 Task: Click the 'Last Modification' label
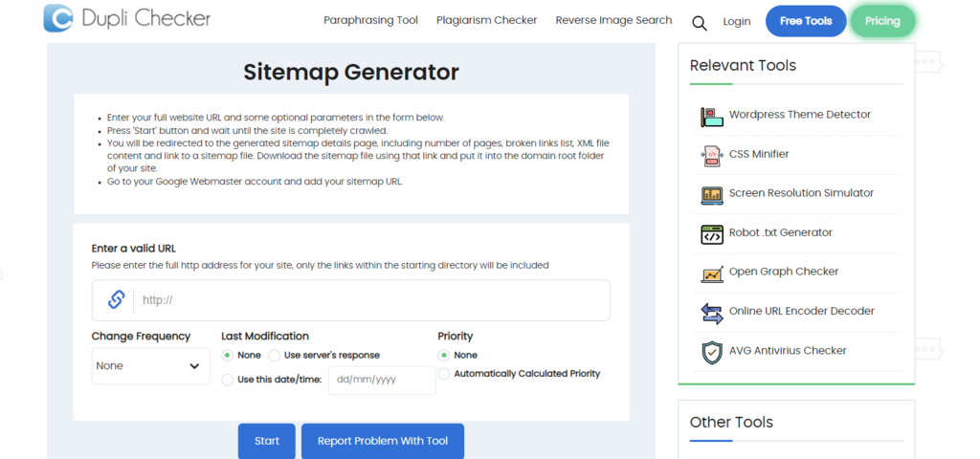coord(265,336)
